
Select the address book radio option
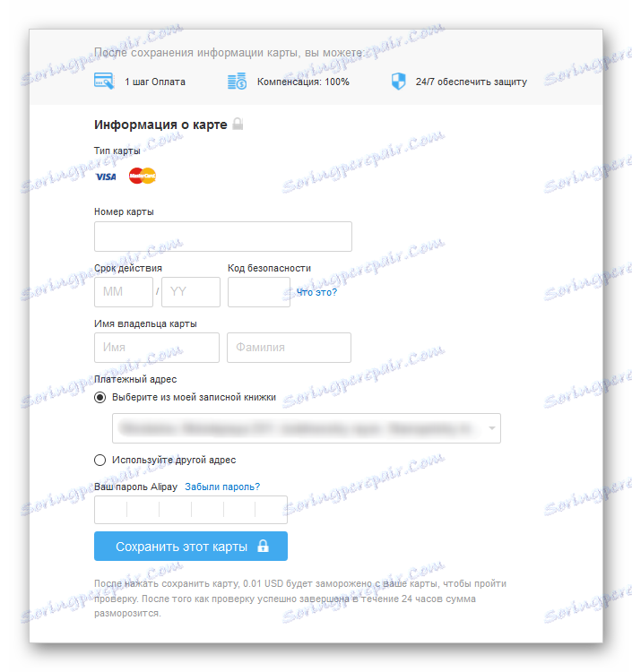pyautogui.click(x=100, y=397)
